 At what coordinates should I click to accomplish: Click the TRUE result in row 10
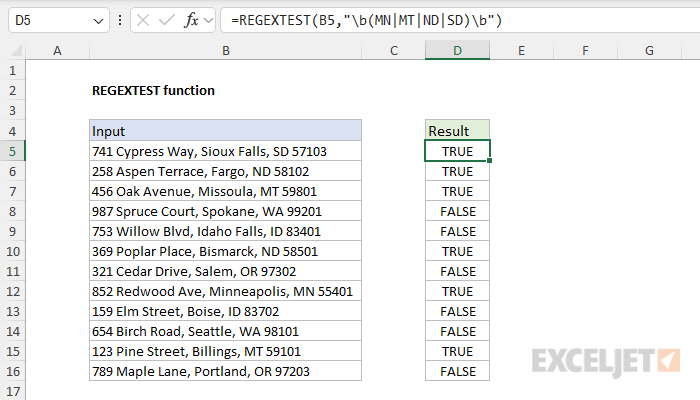(458, 252)
